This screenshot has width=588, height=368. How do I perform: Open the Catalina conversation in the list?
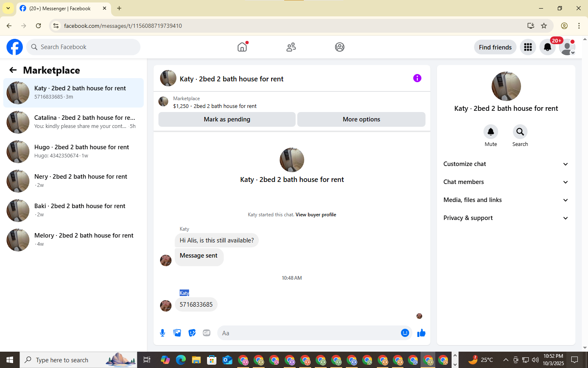[x=73, y=122]
